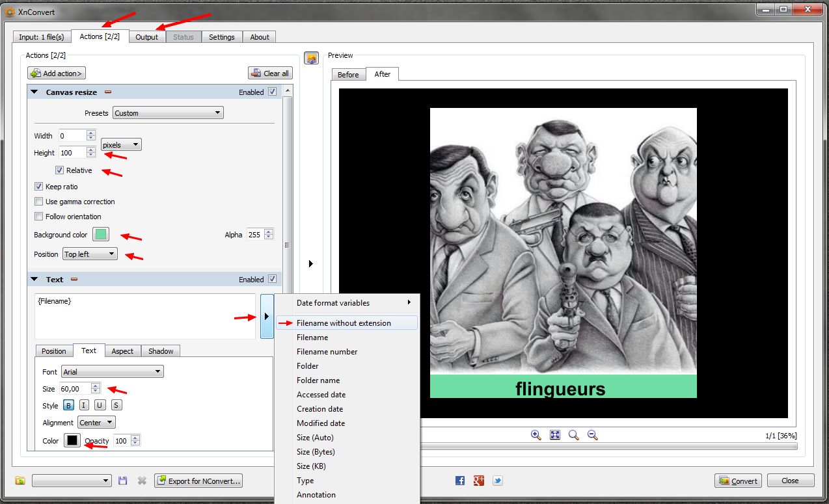Uncheck the Relative checkbox
829x504 pixels.
[x=60, y=170]
